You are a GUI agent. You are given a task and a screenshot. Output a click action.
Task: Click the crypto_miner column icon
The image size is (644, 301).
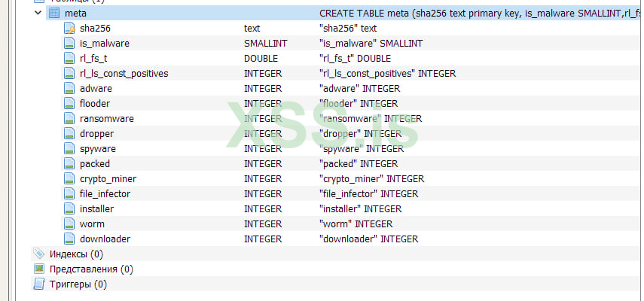pyautogui.click(x=70, y=179)
